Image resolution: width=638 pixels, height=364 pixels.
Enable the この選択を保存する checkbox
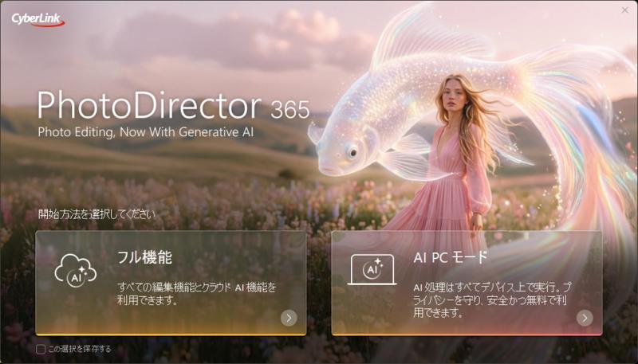tap(41, 349)
